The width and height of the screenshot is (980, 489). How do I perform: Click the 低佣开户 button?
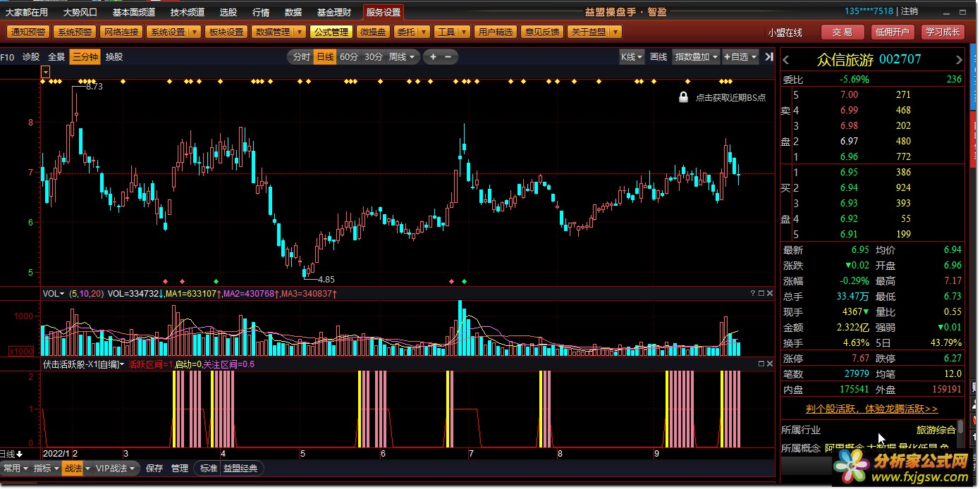(893, 32)
